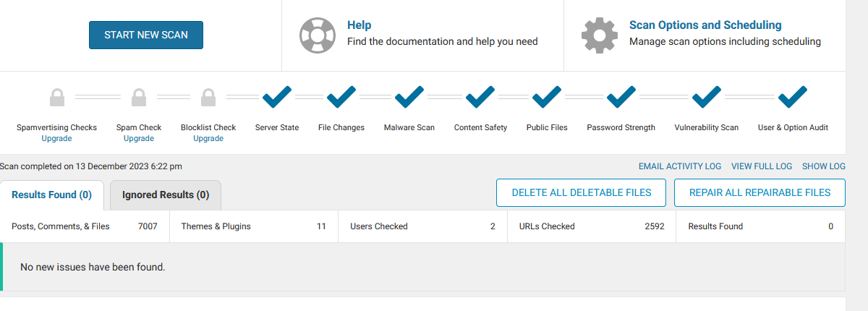Click the Malware Scan checkmark icon

click(x=409, y=95)
